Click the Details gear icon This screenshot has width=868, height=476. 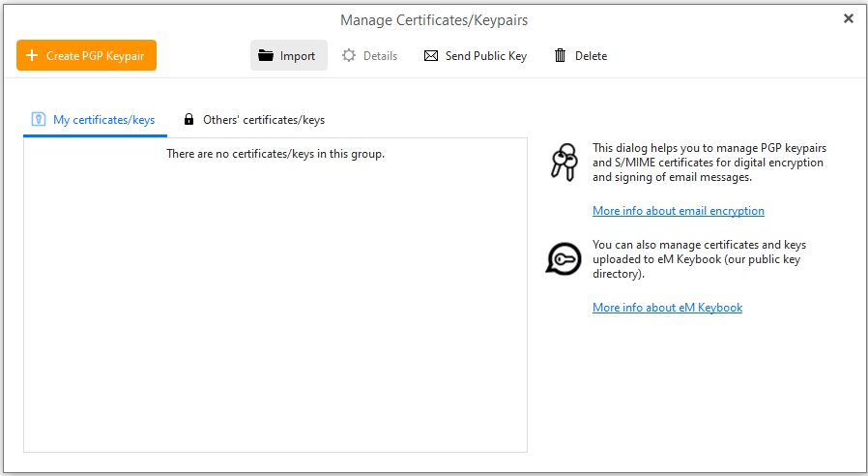click(349, 55)
